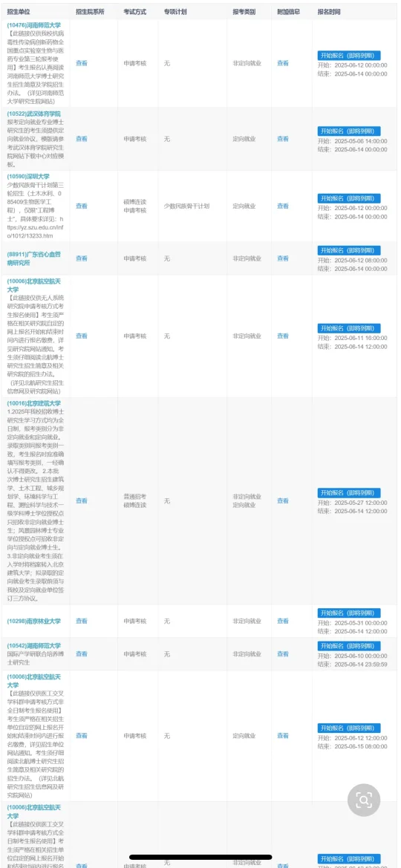The width and height of the screenshot is (401, 868).
Task: Click 开始报名 button for 南京林业大学
Action: [x=349, y=613]
